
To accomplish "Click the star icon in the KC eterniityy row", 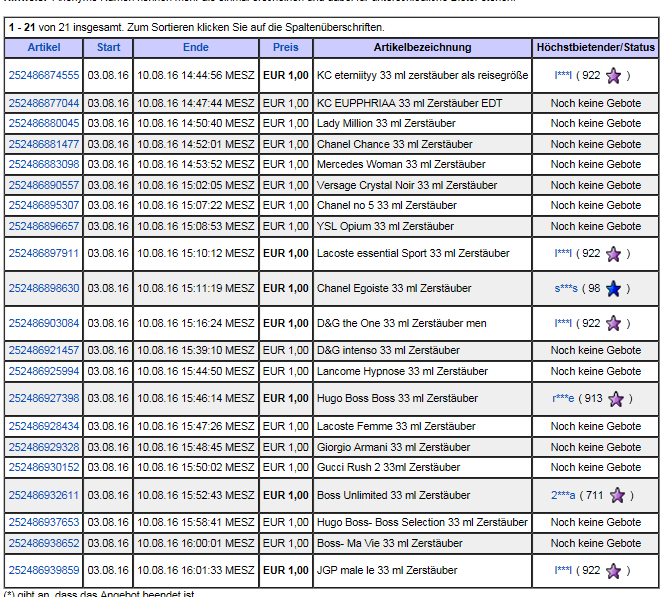I will pyautogui.click(x=613, y=76).
